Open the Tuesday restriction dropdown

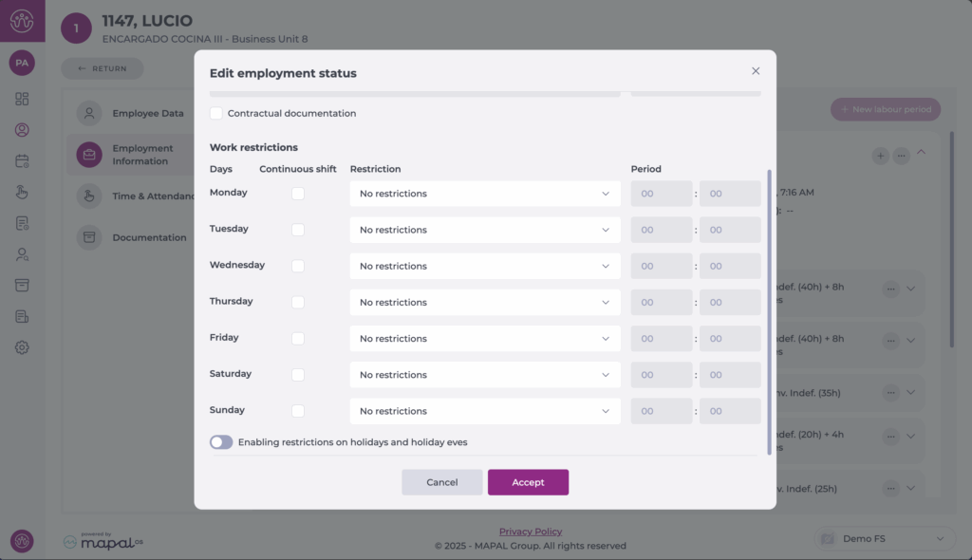484,230
